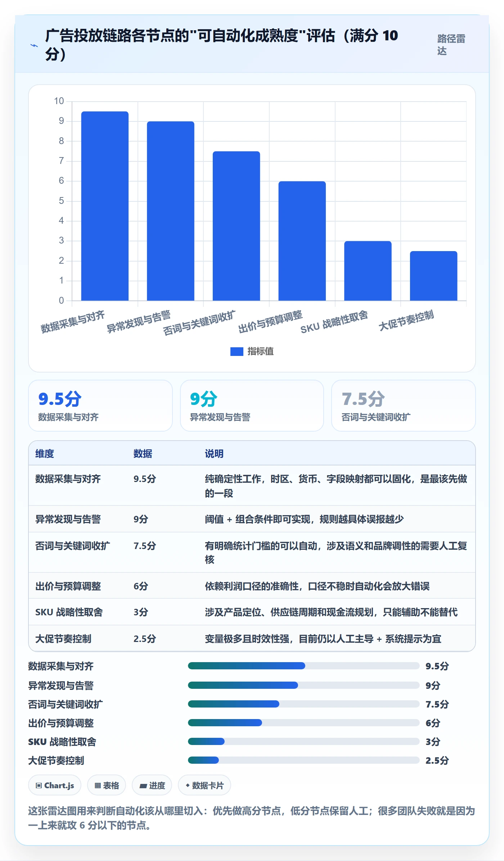This screenshot has width=504, height=861.
Task: Select the chart bar for 异常发现与告警
Action: (171, 211)
